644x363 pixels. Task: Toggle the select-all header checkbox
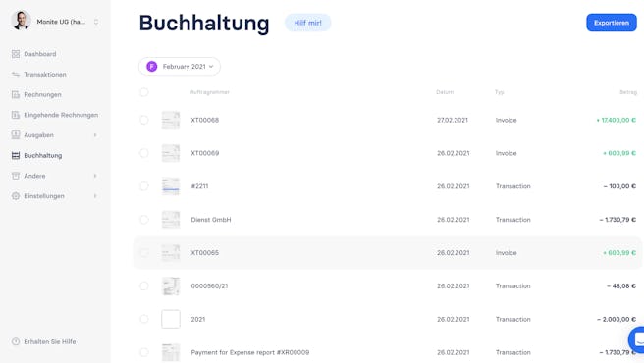pyautogui.click(x=143, y=92)
